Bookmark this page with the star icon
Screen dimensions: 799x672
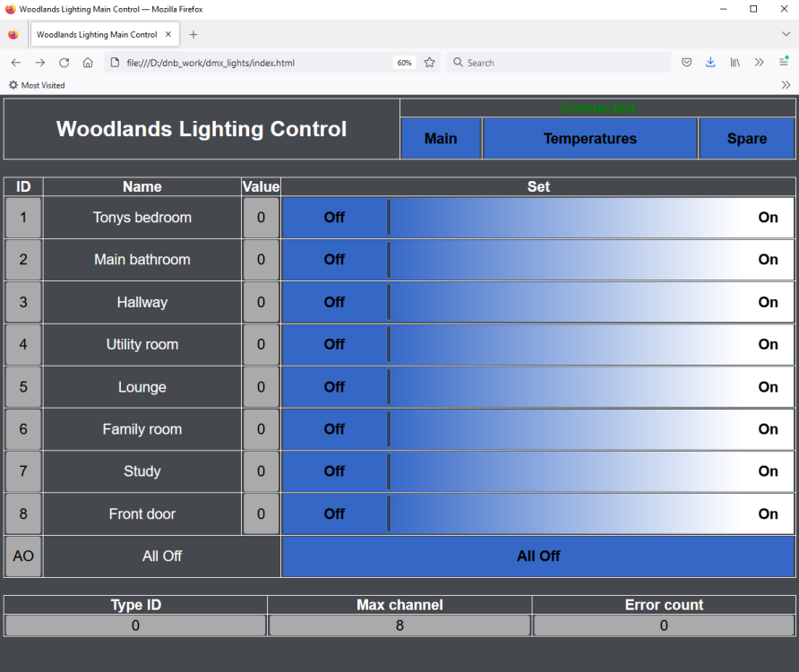point(430,63)
